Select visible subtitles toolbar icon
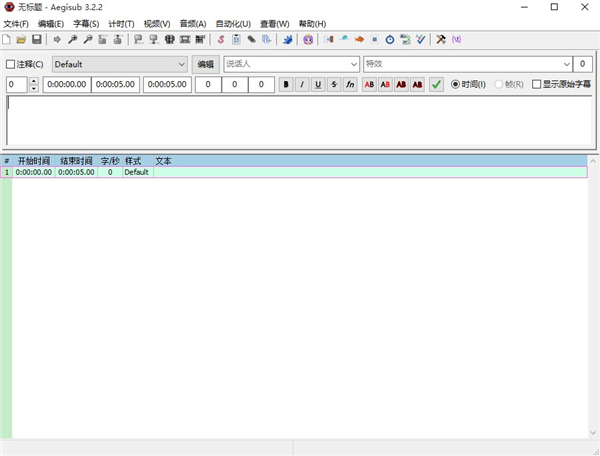Image resolution: width=600 pixels, height=456 pixels. [170, 39]
